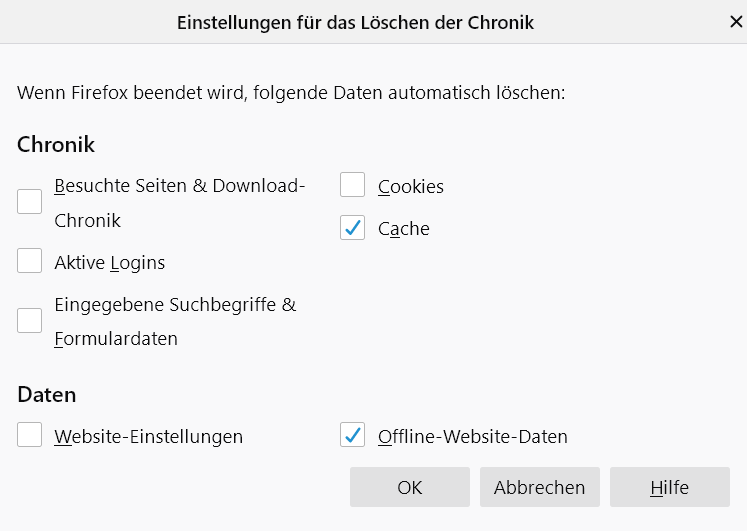Screen dimensions: 747x531
Task: Uncheck the Cache checkbox
Action: pyautogui.click(x=353, y=228)
